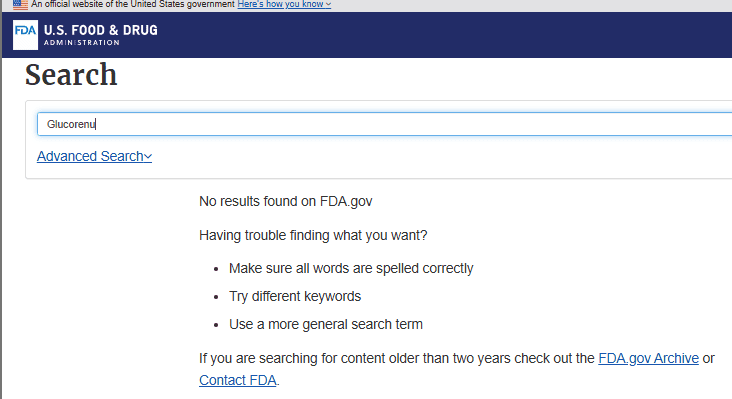Select the "Make sure all words are spelled correctly" tip
The image size is (732, 399).
[351, 268]
